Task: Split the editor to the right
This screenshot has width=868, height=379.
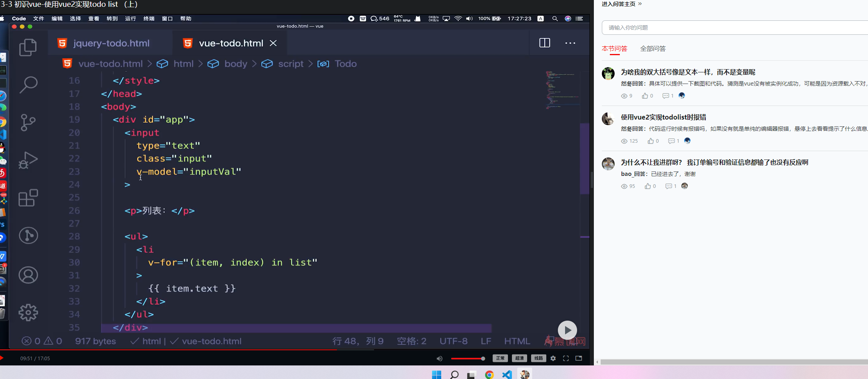Action: point(545,43)
